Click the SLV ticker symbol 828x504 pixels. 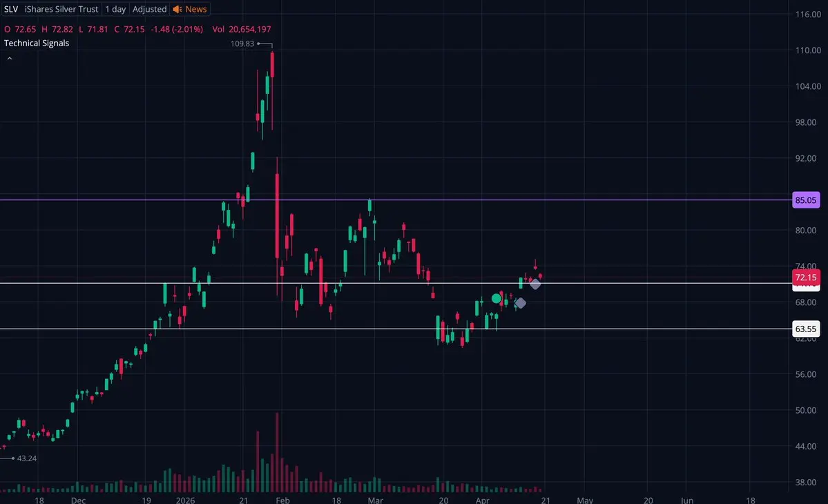(10, 9)
